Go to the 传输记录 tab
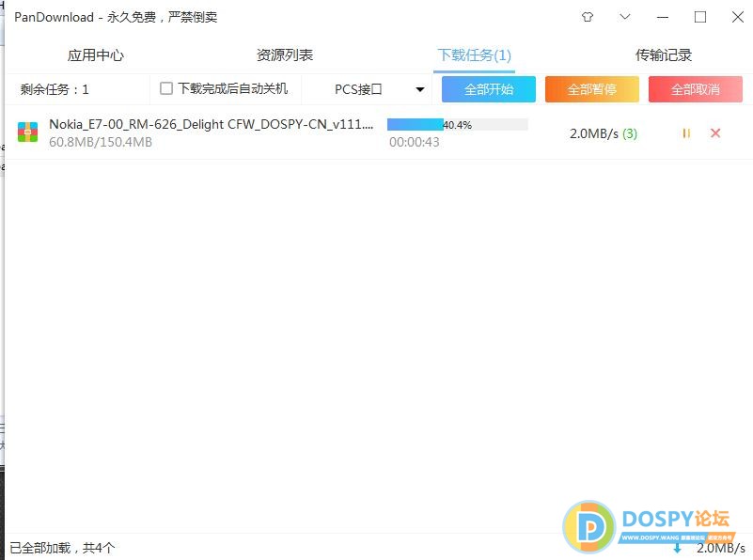The height and width of the screenshot is (560, 753). 664,55
